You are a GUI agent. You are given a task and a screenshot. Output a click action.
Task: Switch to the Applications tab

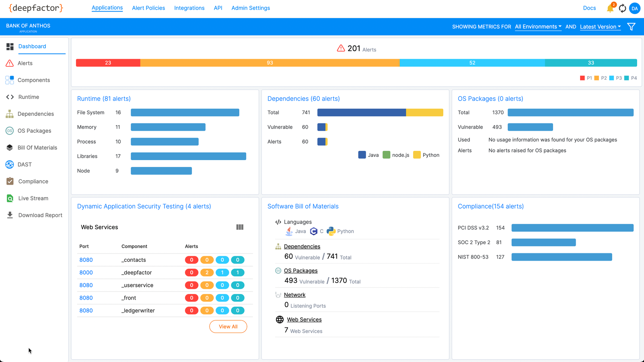pos(107,8)
